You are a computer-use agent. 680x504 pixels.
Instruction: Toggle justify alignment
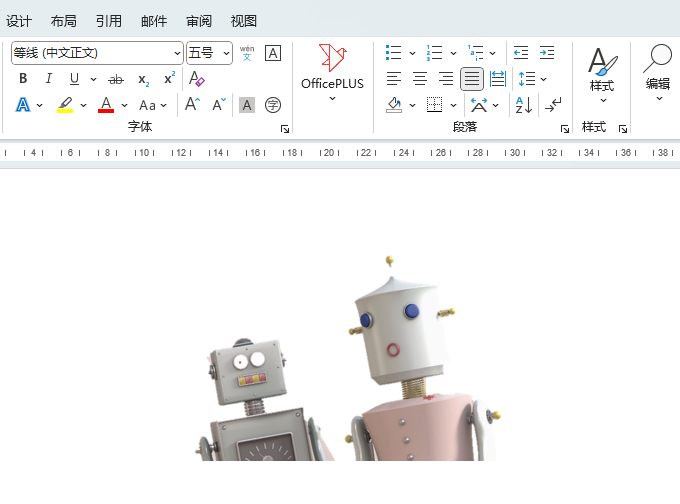(472, 79)
